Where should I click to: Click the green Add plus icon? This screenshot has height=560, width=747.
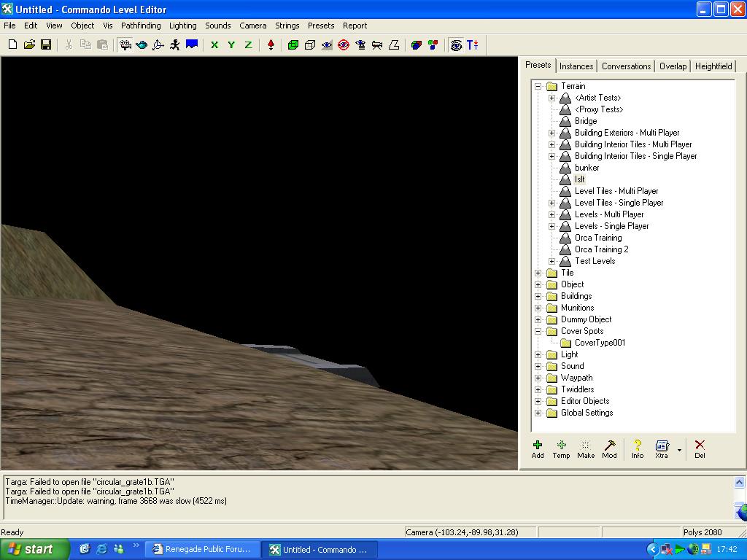pyautogui.click(x=538, y=448)
